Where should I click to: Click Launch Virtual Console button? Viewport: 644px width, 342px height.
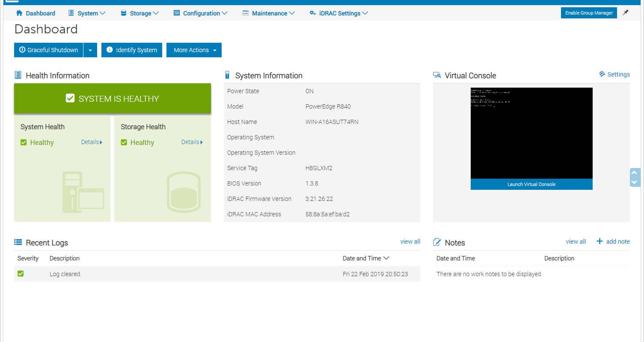point(531,184)
